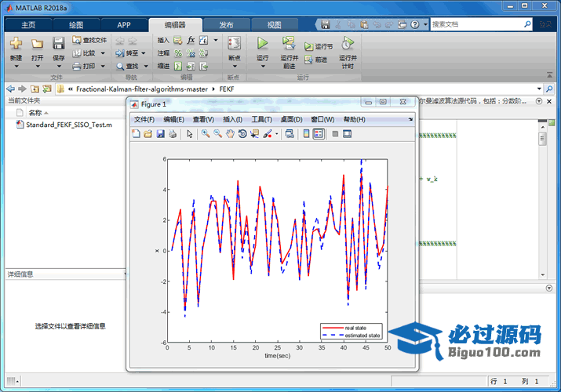Screen dimensions: 561x392
Task: Click Print Figure icon in Figure 1 toolbar
Action: click(x=173, y=133)
